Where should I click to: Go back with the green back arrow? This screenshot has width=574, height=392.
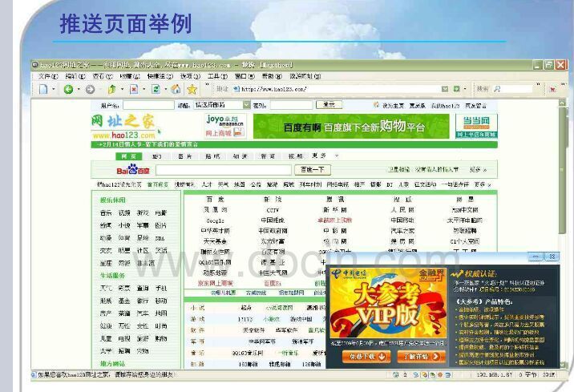pos(68,89)
